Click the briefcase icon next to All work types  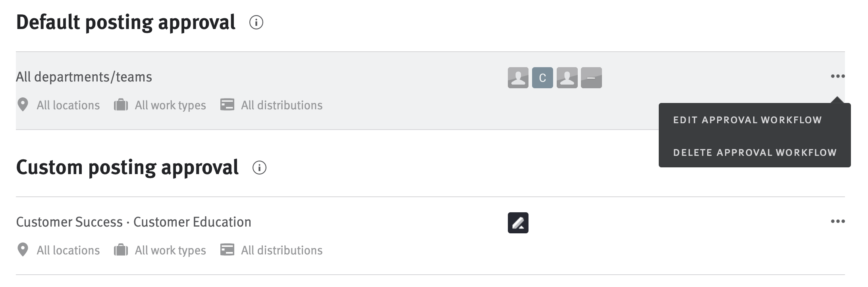[120, 105]
